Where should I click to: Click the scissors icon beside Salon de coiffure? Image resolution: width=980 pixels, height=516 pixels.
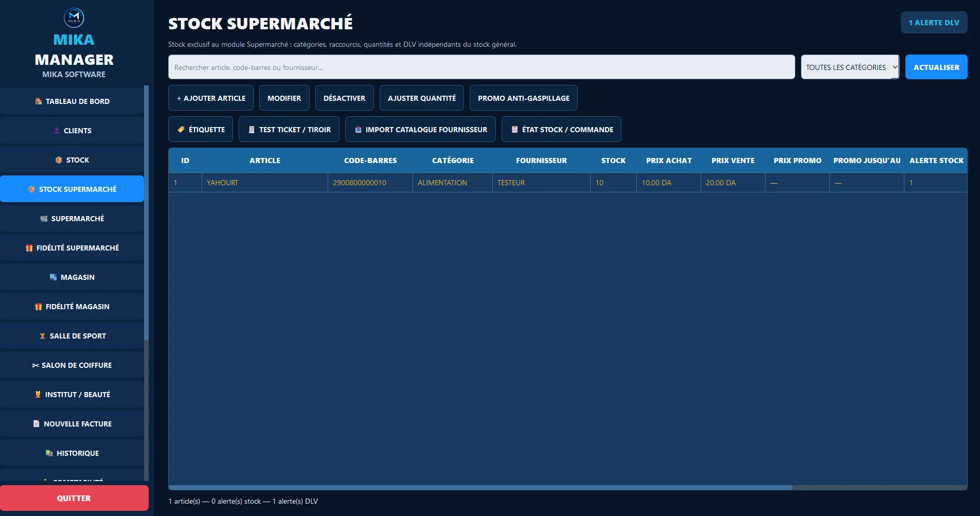pyautogui.click(x=35, y=365)
